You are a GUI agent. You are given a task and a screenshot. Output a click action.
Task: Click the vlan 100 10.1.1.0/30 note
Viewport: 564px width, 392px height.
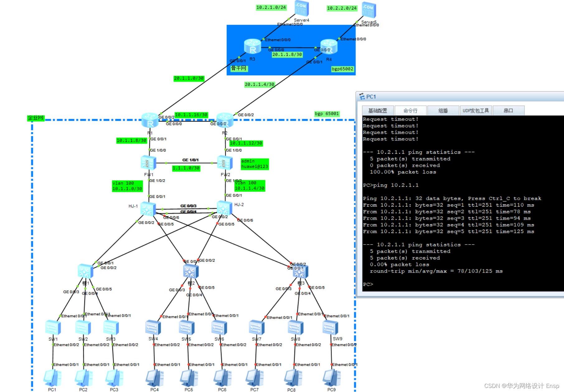127,186
